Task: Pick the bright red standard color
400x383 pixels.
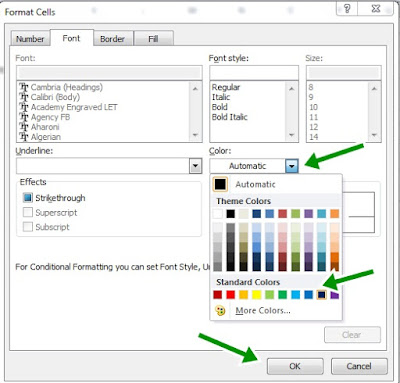Action: (231, 295)
